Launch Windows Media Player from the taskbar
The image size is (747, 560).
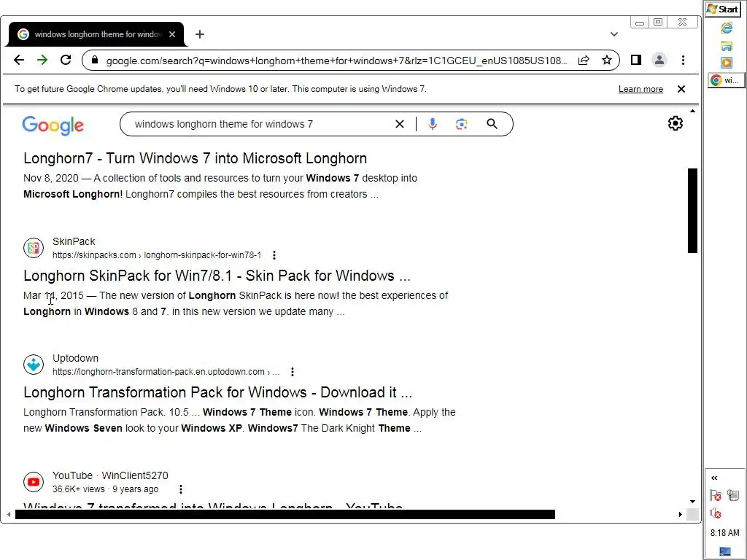[726, 63]
